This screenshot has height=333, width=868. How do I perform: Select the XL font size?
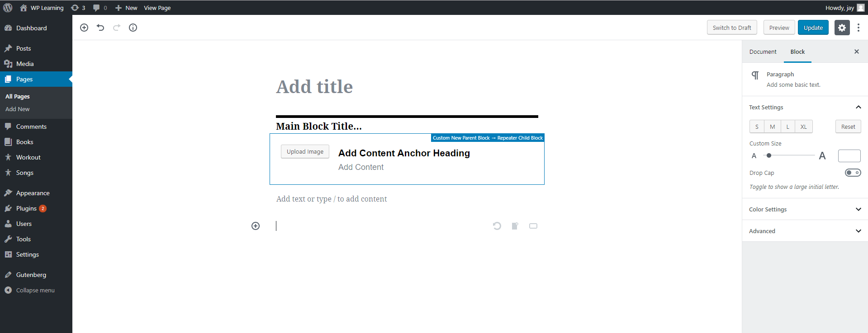click(x=804, y=127)
